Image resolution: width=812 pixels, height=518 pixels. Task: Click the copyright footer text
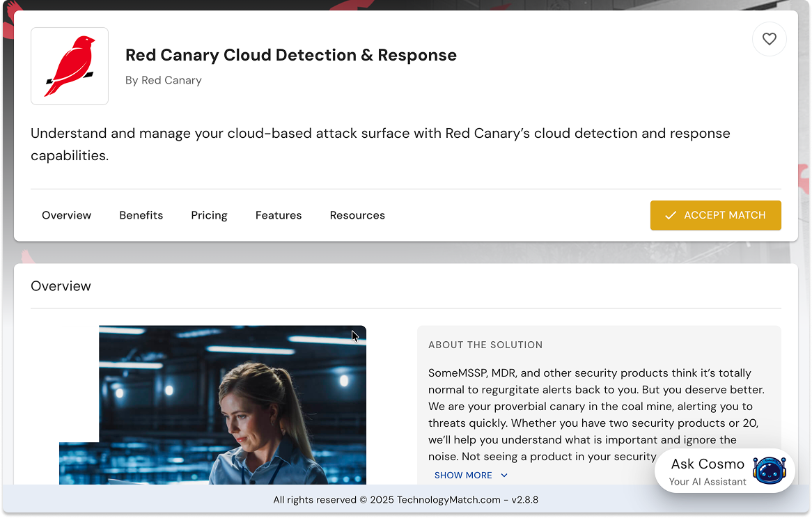pyautogui.click(x=405, y=500)
